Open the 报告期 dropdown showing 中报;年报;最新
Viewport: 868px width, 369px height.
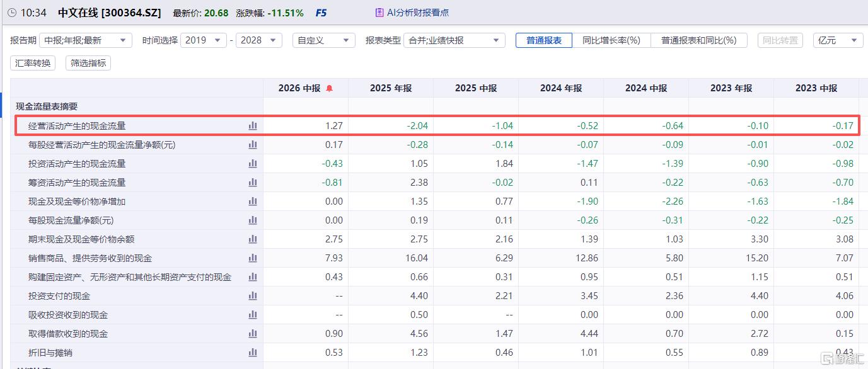pyautogui.click(x=86, y=40)
